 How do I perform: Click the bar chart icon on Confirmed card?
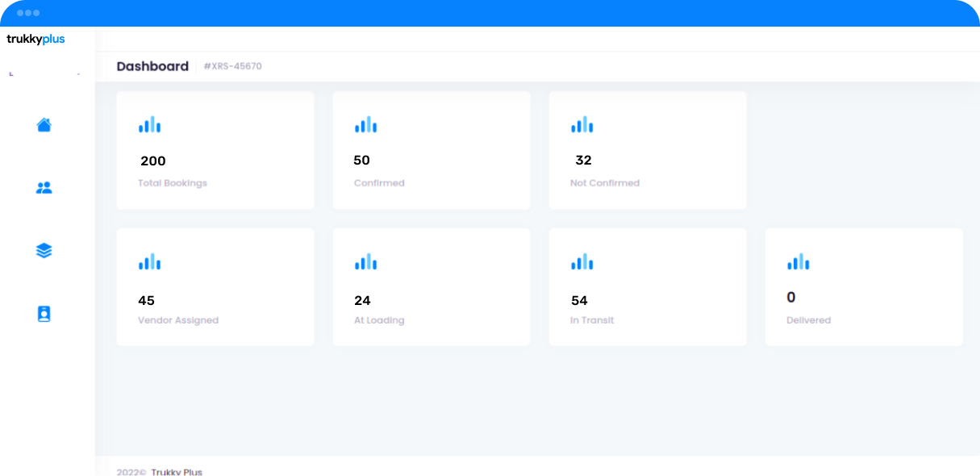(x=365, y=125)
